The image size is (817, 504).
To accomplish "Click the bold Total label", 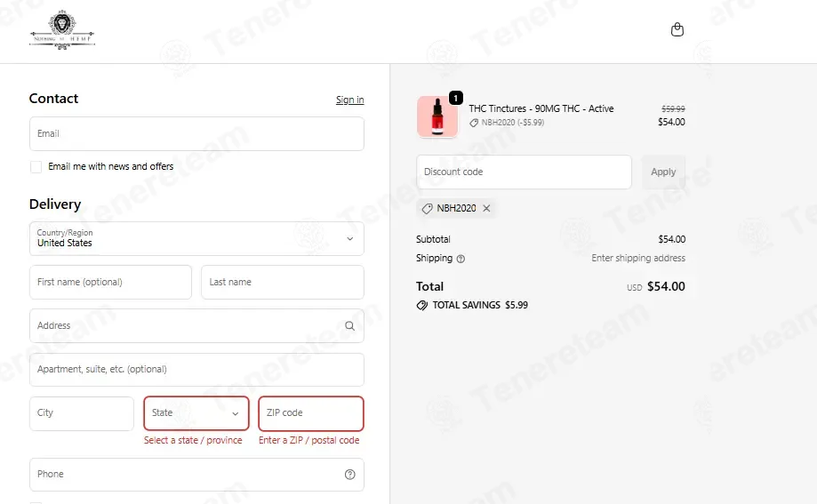I will pos(430,286).
